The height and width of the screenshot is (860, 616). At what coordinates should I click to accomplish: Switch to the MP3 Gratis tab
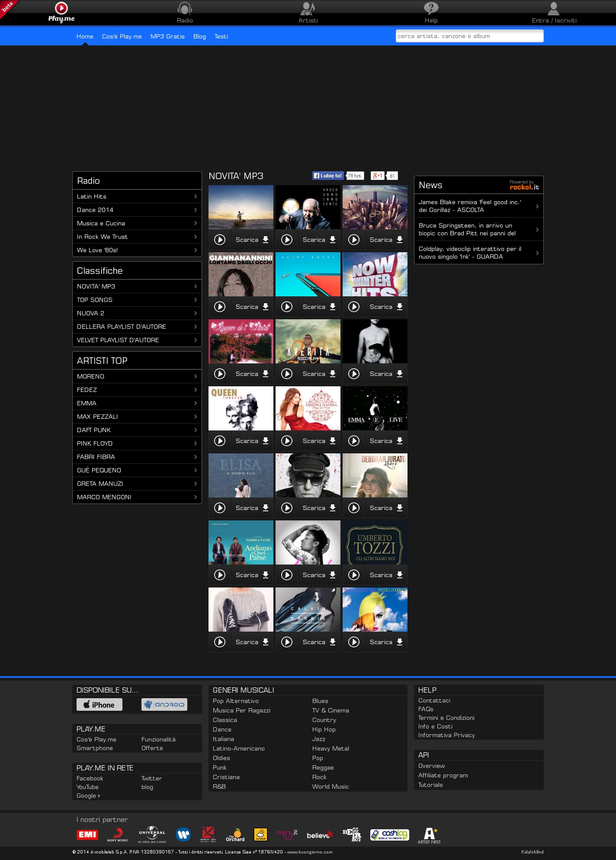pos(167,36)
